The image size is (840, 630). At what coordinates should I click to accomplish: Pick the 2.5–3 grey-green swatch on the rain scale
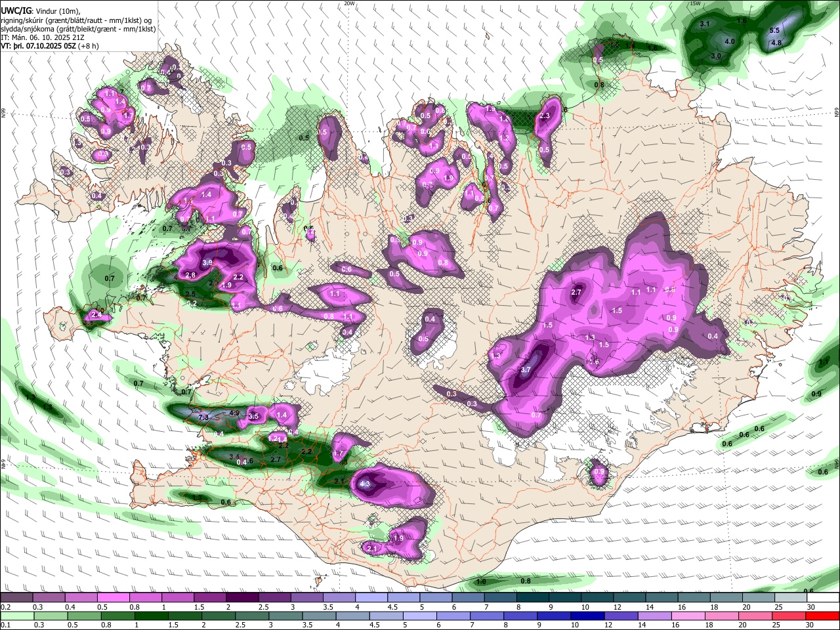(252, 616)
